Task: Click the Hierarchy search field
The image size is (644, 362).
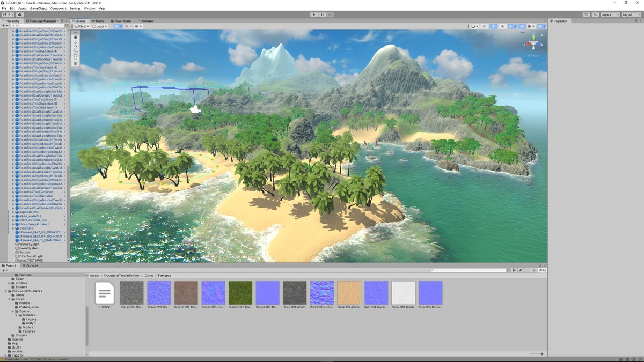Action: point(39,26)
